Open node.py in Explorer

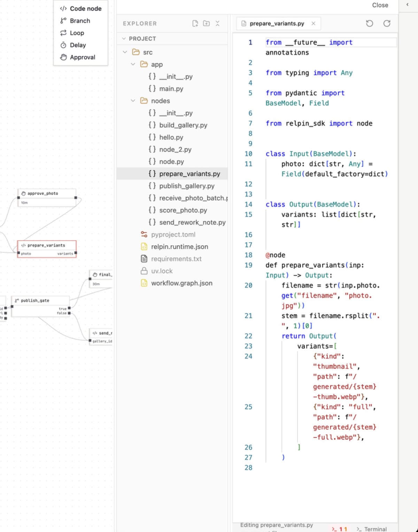pyautogui.click(x=172, y=162)
